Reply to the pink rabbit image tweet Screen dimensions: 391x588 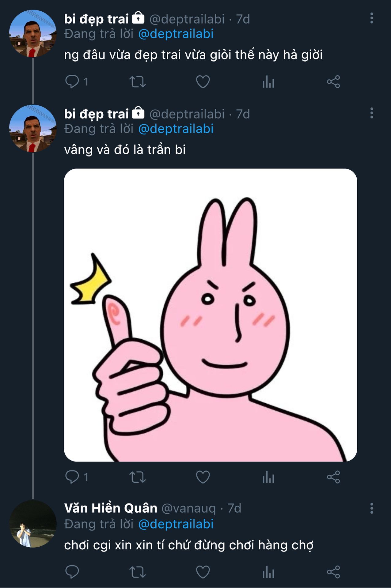[72, 477]
